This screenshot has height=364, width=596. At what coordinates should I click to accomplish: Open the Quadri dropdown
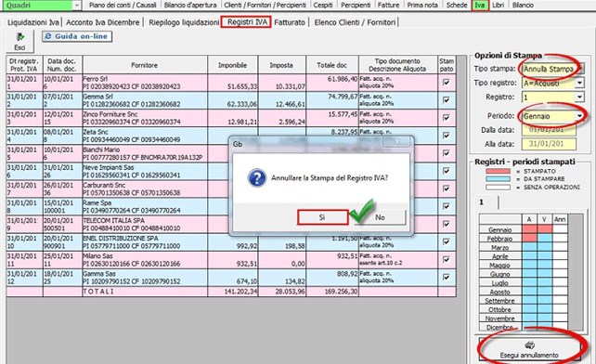point(77,6)
